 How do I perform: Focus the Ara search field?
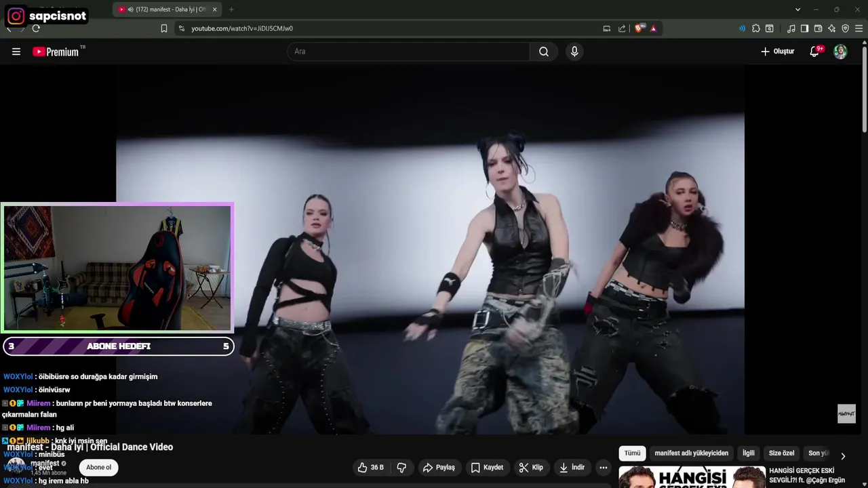pyautogui.click(x=408, y=52)
